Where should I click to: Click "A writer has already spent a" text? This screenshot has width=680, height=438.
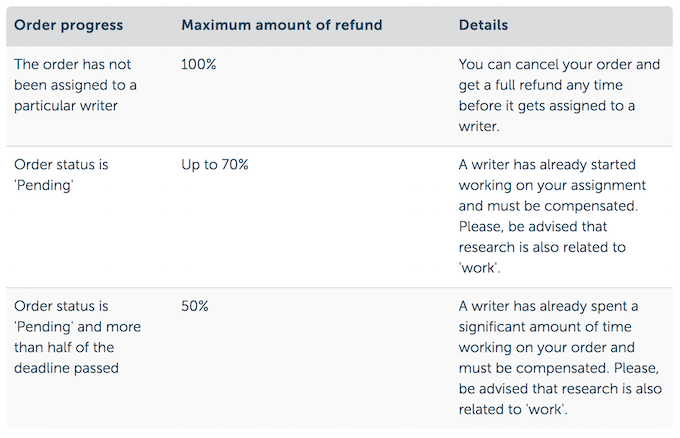pos(548,306)
